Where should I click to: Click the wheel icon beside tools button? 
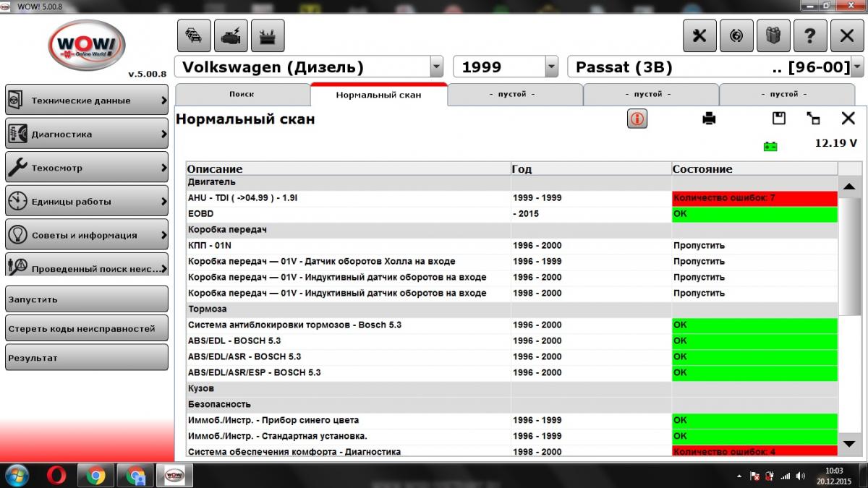[736, 35]
